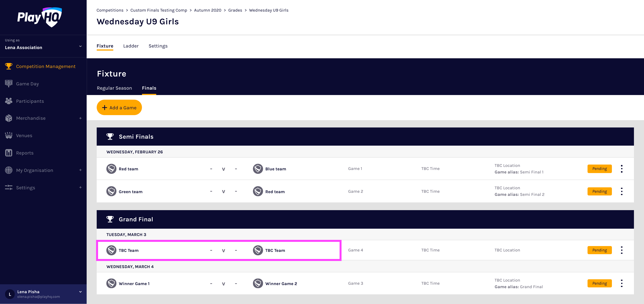Expand the Lena Association organisation switcher
Viewport: 644px width, 304px height.
click(x=80, y=46)
